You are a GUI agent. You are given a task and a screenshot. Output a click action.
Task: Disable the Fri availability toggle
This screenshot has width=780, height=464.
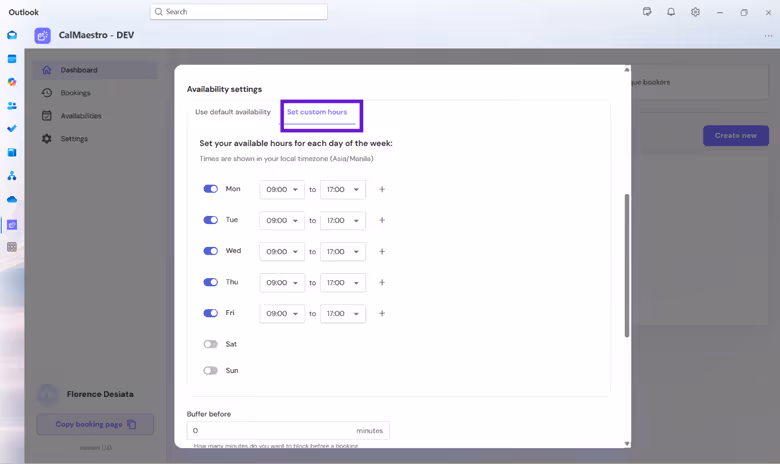[x=210, y=313]
